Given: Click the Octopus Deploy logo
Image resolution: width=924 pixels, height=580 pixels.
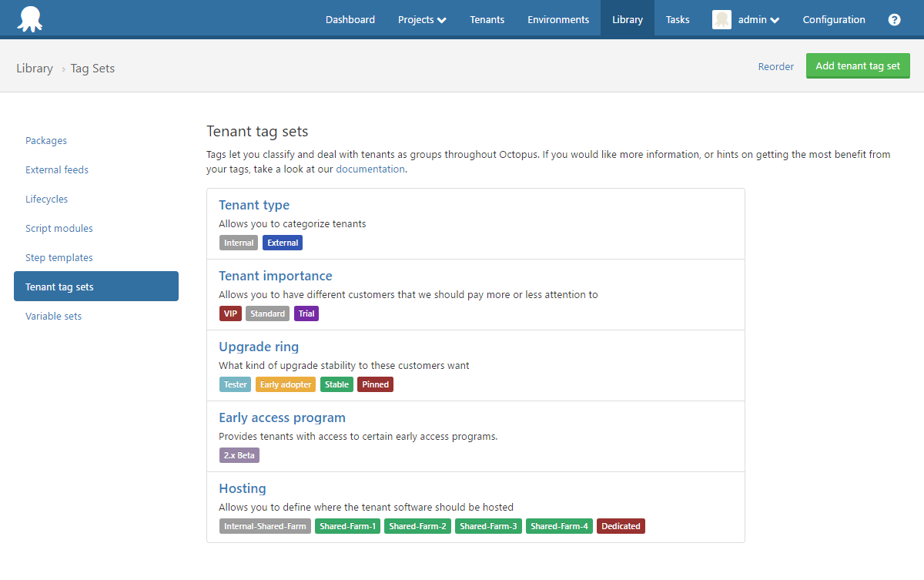Looking at the screenshot, I should click(31, 18).
